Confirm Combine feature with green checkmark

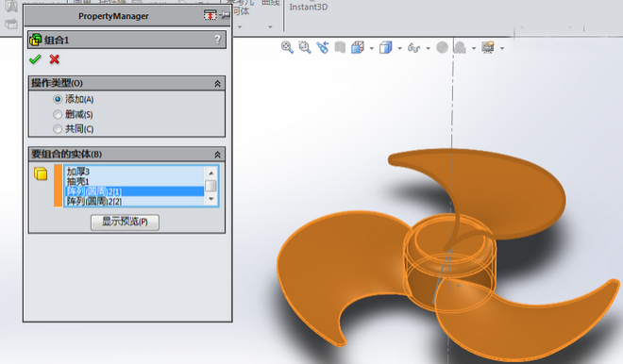35,59
